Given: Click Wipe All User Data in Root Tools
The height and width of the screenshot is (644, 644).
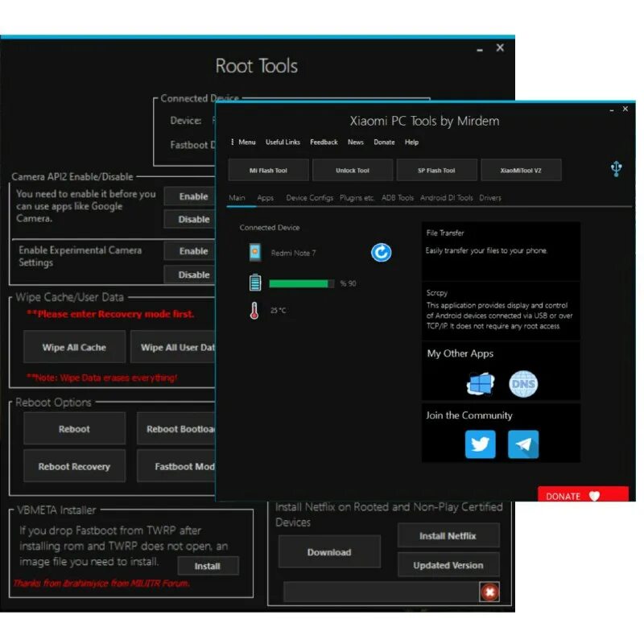Looking at the screenshot, I should pos(173,347).
